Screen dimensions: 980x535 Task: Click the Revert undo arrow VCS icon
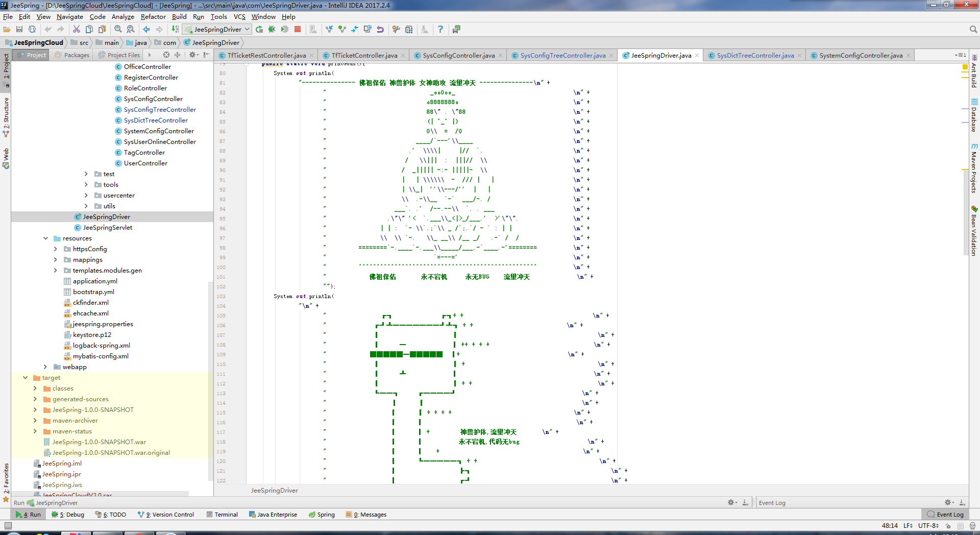(380, 30)
